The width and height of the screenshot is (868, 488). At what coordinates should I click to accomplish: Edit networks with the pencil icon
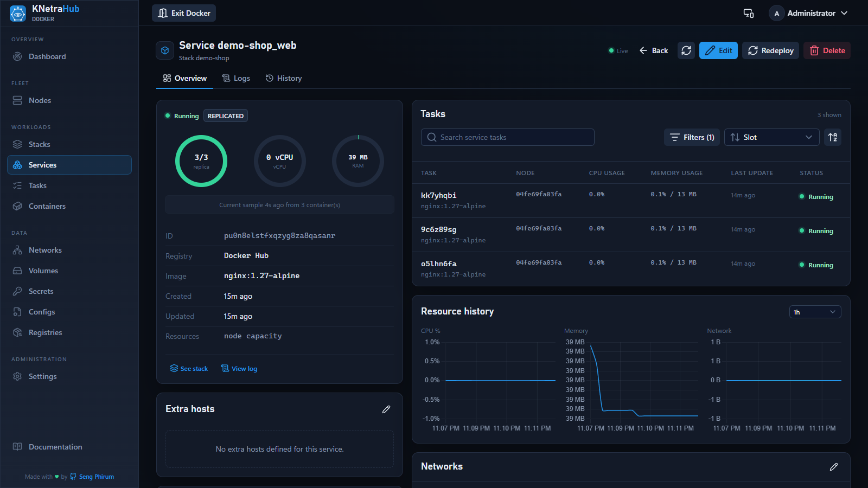point(834,467)
